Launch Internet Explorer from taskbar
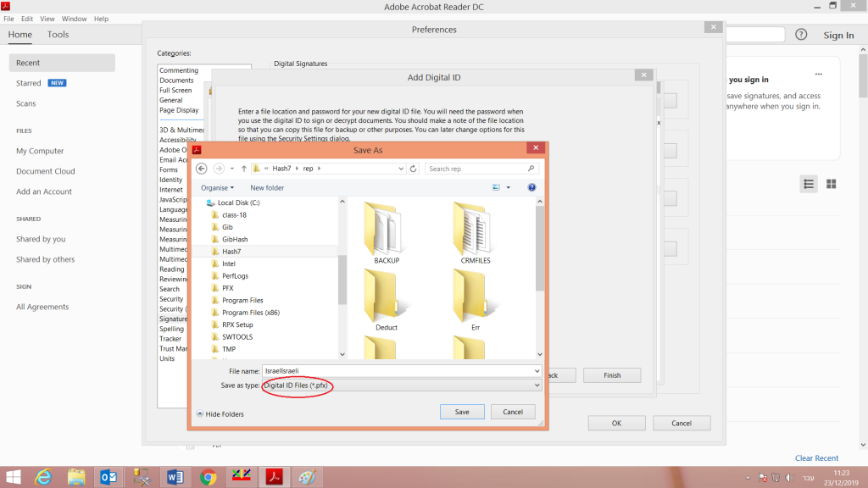This screenshot has height=488, width=868. (x=43, y=477)
